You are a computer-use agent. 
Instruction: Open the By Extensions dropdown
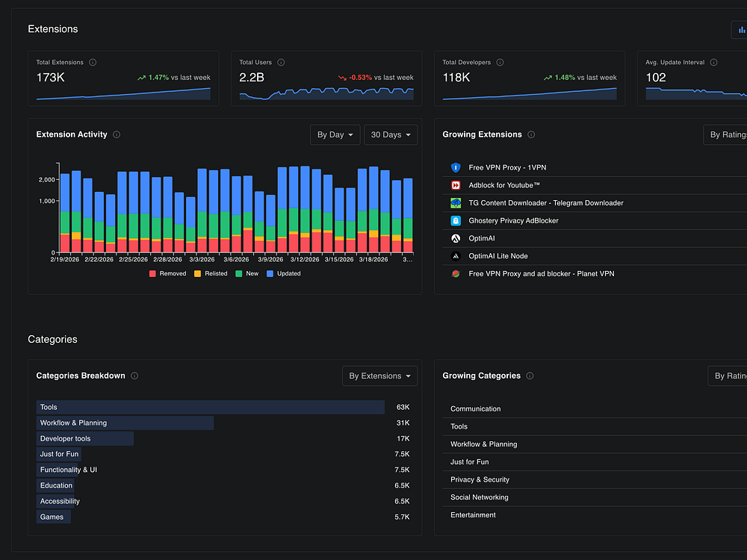click(x=379, y=376)
